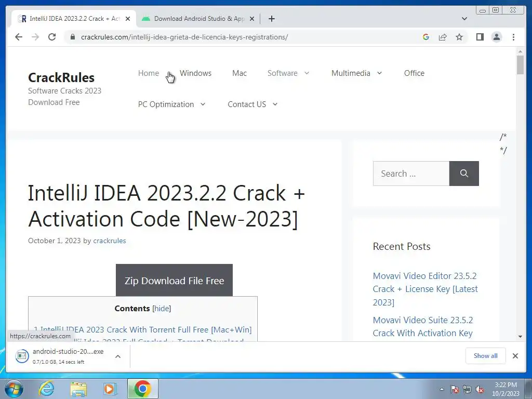Click the page scrollbar down arrow

pos(520,337)
